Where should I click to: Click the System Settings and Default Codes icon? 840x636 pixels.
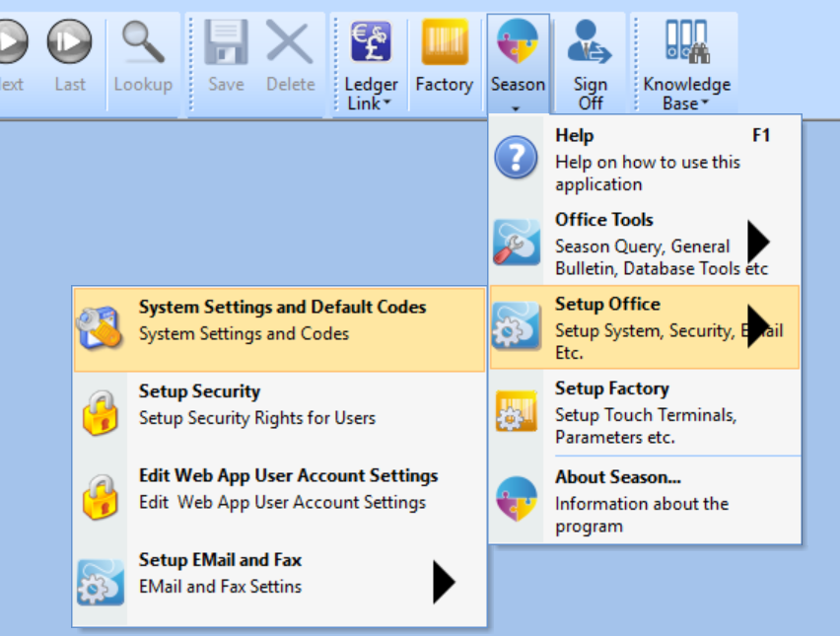click(99, 326)
